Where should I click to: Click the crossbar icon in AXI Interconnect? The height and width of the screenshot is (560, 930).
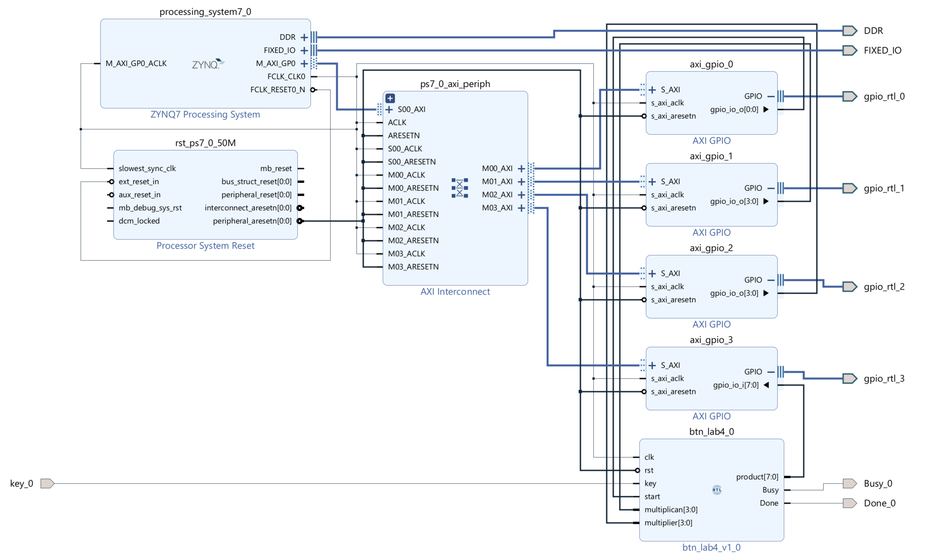tap(460, 188)
